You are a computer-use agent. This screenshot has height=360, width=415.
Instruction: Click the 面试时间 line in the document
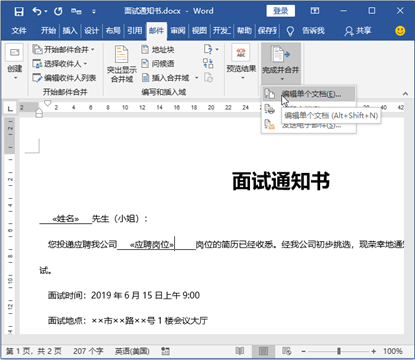click(x=124, y=295)
